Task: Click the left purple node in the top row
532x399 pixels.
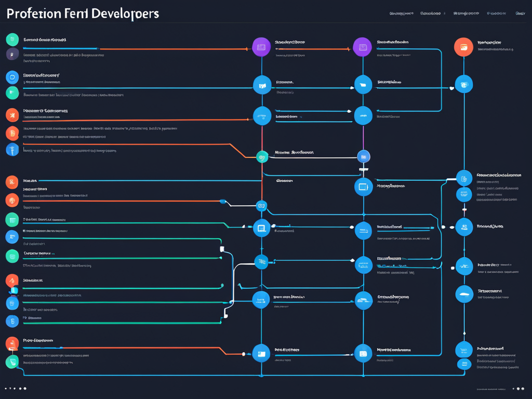Action: [x=261, y=47]
